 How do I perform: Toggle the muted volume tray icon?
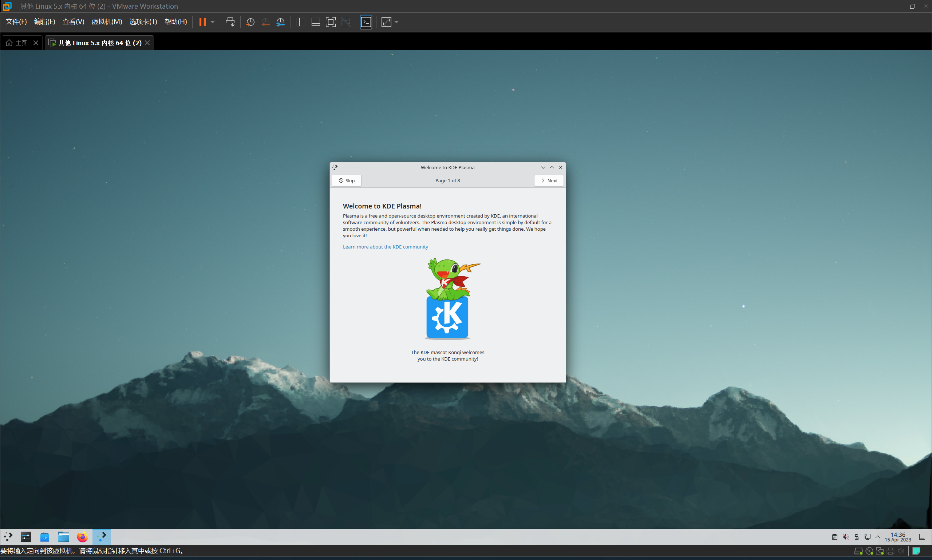[845, 537]
